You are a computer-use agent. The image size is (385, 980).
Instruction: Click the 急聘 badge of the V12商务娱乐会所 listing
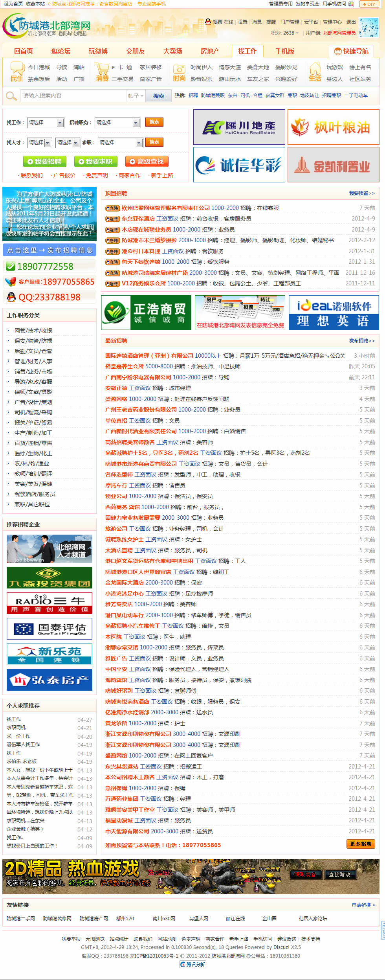tap(112, 284)
